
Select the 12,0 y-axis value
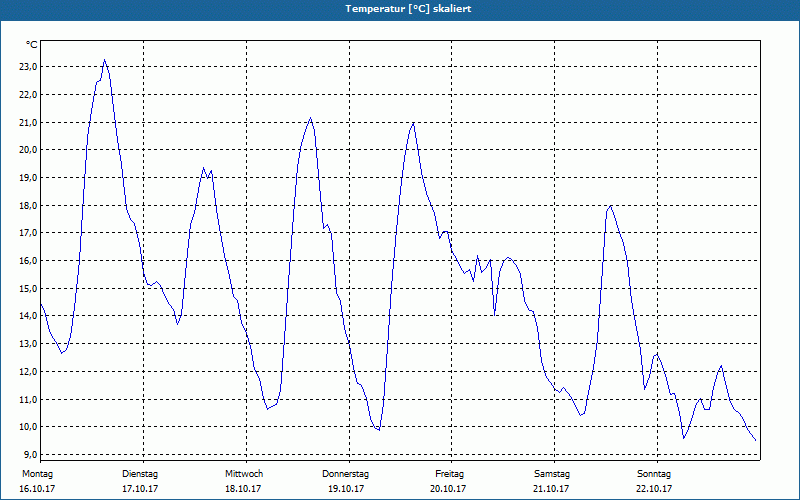coord(27,371)
